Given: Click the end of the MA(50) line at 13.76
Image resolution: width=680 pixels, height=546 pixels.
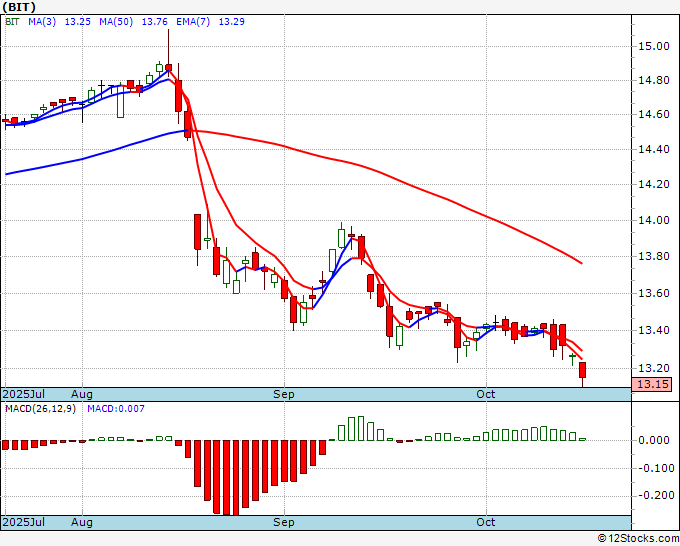Looking at the screenshot, I should (x=582, y=263).
